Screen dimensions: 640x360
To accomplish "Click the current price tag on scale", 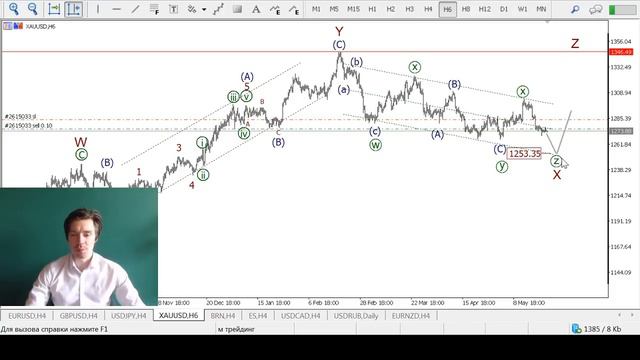I will coord(620,131).
